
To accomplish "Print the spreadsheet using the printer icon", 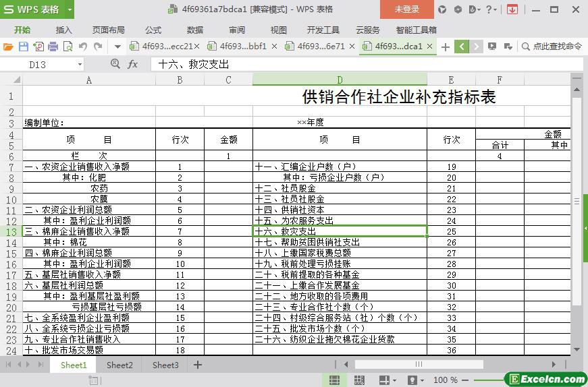I will [53, 47].
